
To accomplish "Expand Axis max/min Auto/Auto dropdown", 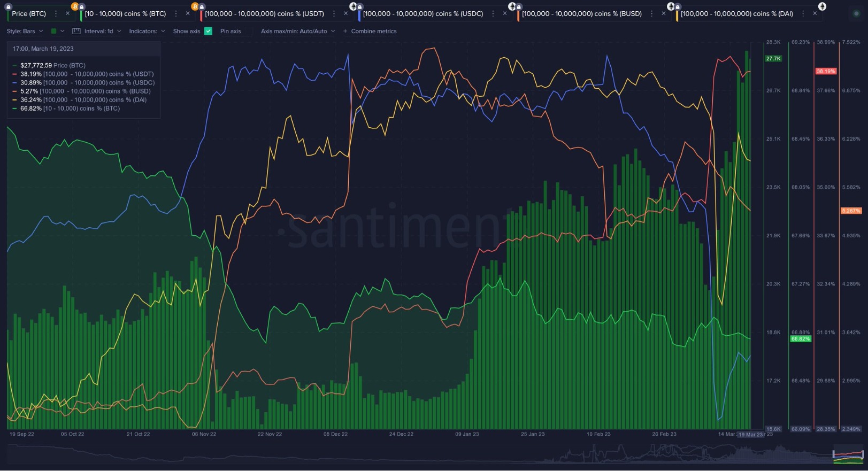I will tap(297, 32).
